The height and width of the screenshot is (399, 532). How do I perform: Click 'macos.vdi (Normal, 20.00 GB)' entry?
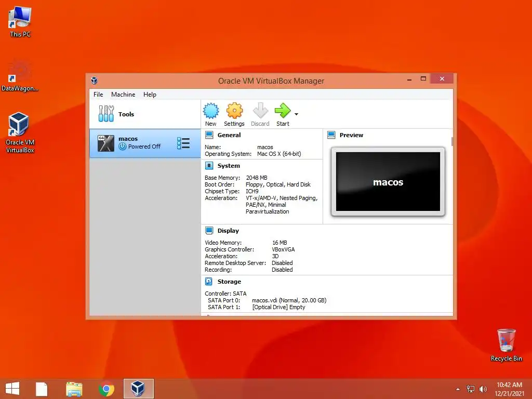(289, 300)
